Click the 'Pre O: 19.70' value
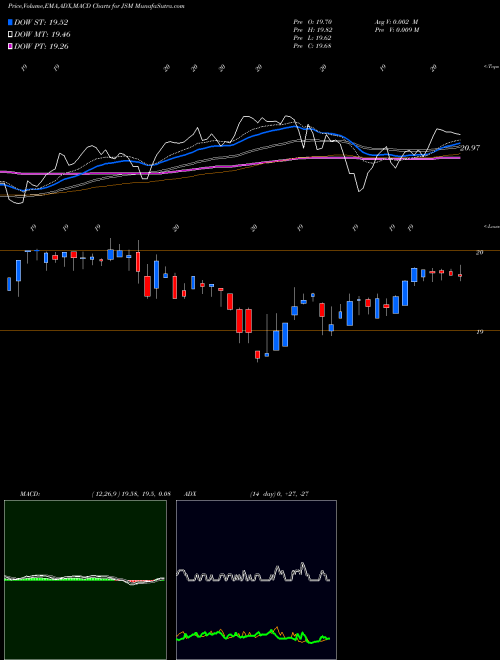This screenshot has height=660, width=500. click(x=313, y=21)
